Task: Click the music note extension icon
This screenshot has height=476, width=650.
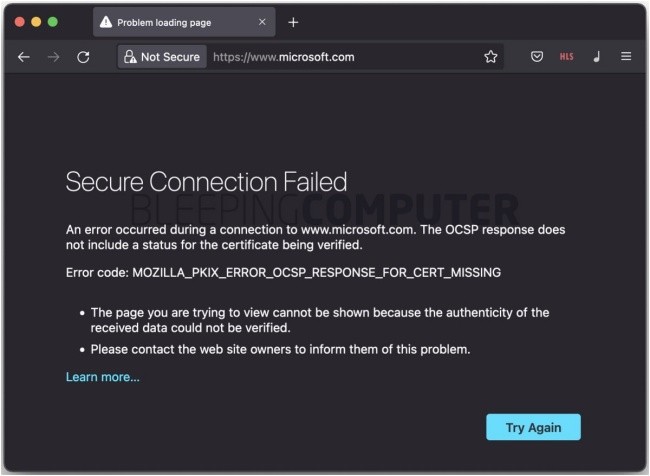Action: (x=597, y=57)
